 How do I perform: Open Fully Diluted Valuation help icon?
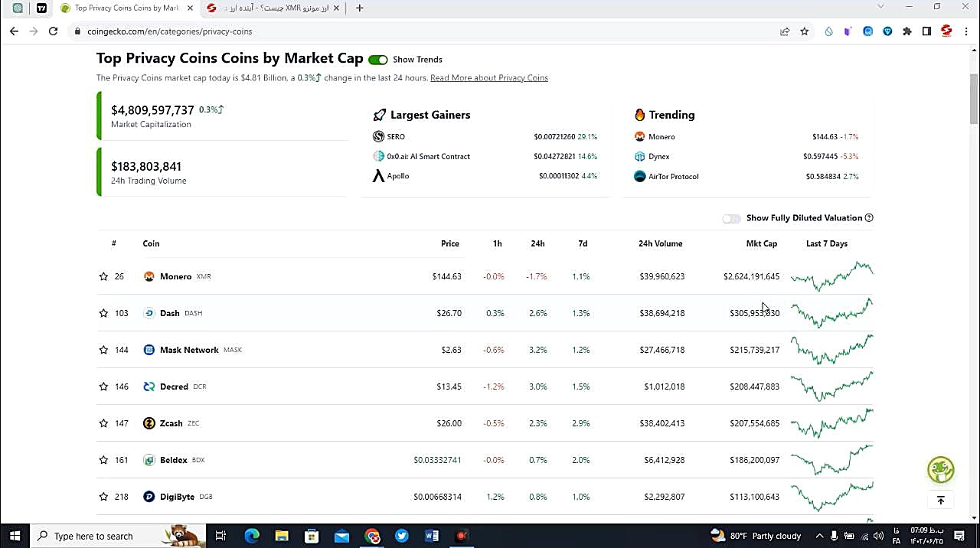pyautogui.click(x=869, y=218)
